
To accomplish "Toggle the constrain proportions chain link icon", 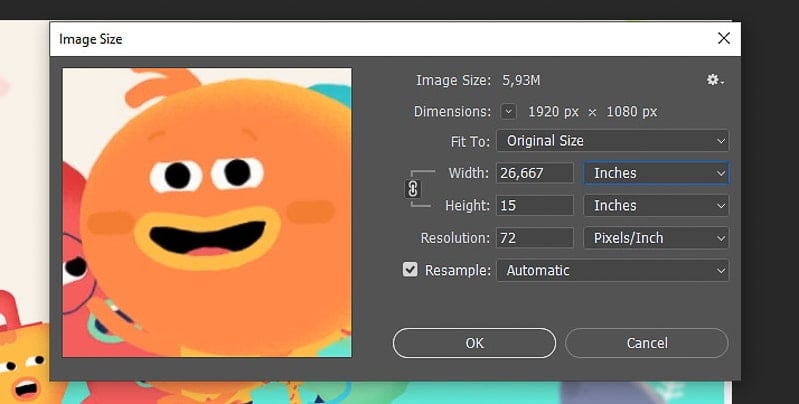I will point(413,189).
